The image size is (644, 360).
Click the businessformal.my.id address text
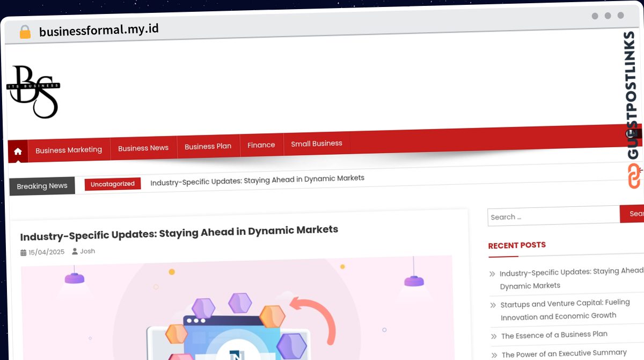tap(99, 30)
